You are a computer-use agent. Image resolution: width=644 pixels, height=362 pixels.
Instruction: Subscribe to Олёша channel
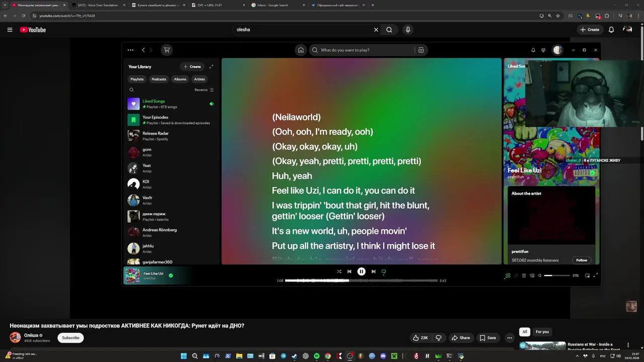70,338
